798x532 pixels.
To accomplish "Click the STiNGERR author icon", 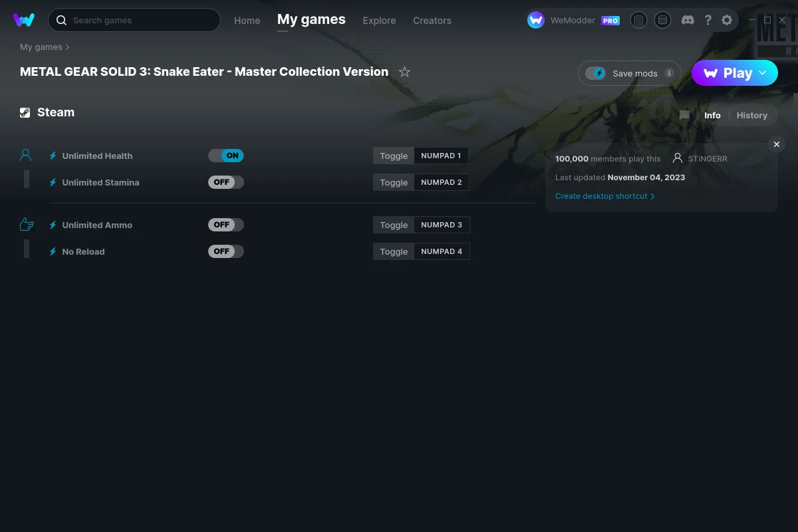I will [x=678, y=158].
